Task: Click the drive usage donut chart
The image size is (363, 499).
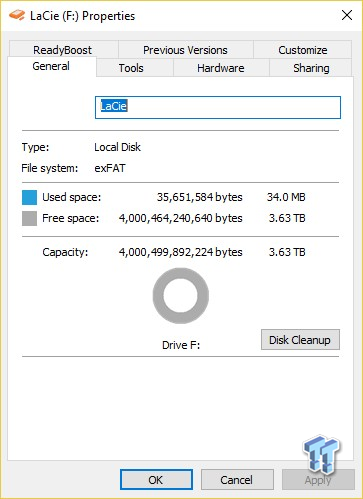Action: tap(181, 296)
